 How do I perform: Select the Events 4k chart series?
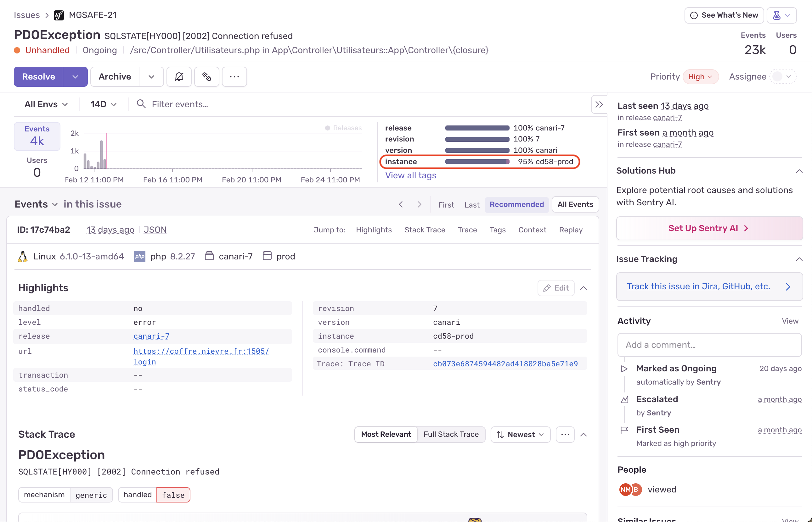tap(37, 136)
